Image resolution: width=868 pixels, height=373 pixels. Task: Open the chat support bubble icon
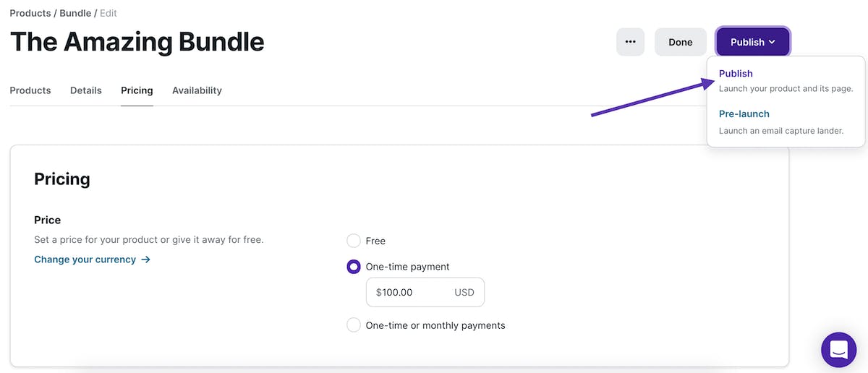pos(838,350)
